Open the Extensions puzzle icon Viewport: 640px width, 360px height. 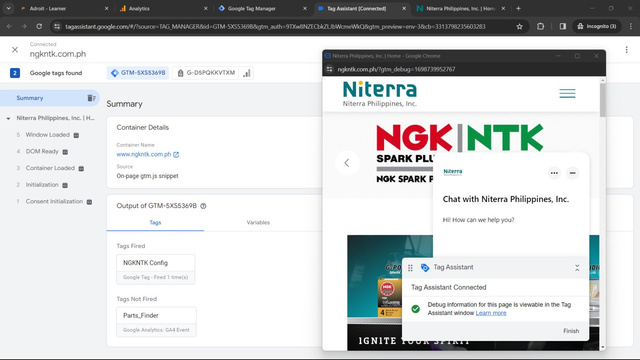click(x=540, y=27)
